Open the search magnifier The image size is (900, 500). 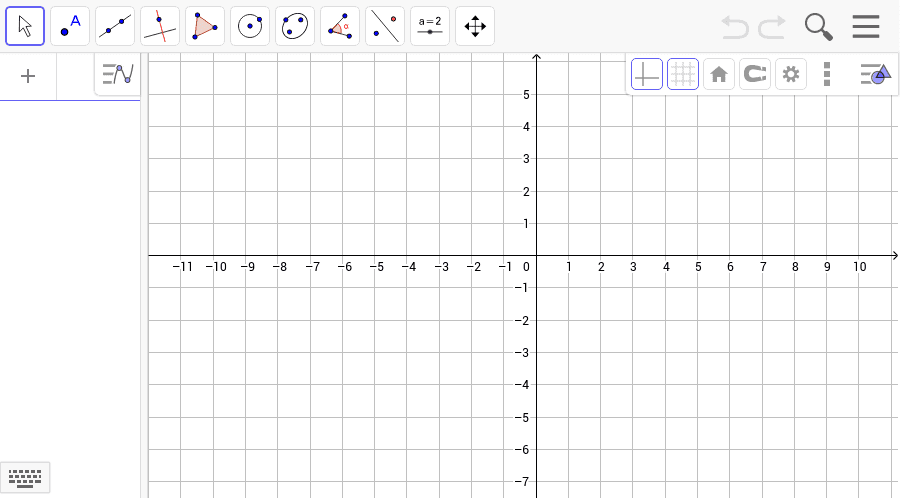818,27
